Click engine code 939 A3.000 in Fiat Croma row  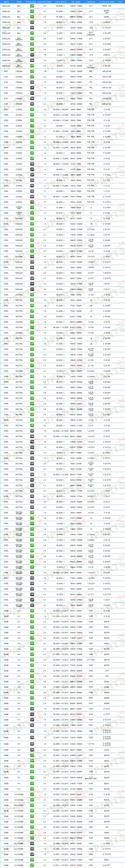coord(107,104)
